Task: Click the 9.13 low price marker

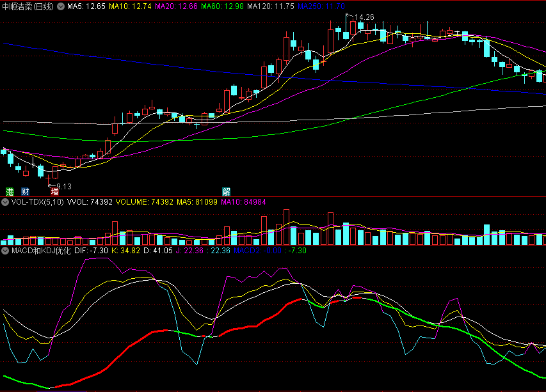Action: point(64,187)
